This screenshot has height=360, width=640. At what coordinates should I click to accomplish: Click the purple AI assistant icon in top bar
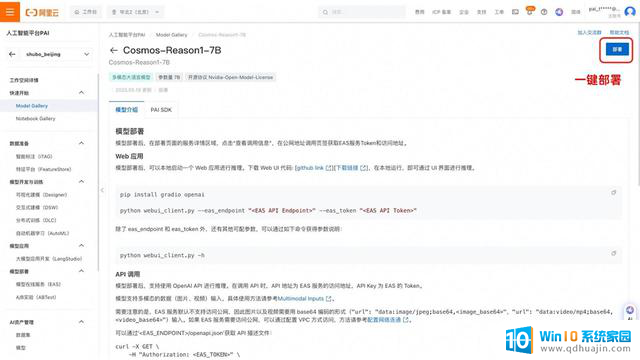tap(559, 12)
